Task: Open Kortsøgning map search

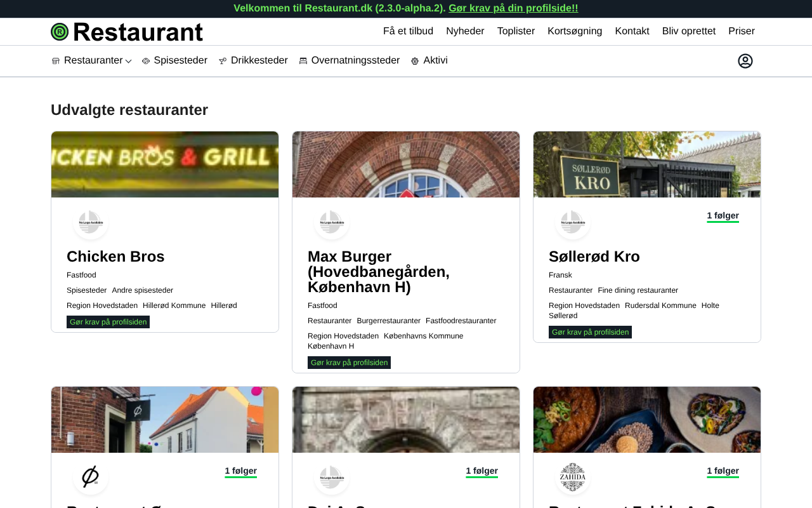Action: pyautogui.click(x=575, y=31)
